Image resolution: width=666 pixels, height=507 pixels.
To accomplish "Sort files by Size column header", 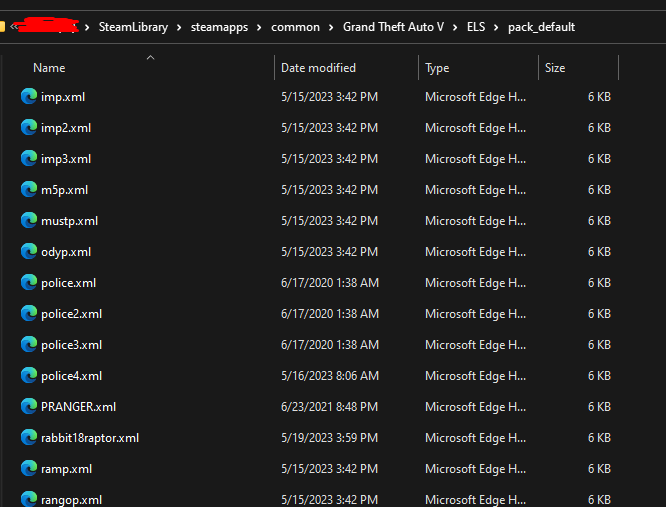I will [x=555, y=68].
